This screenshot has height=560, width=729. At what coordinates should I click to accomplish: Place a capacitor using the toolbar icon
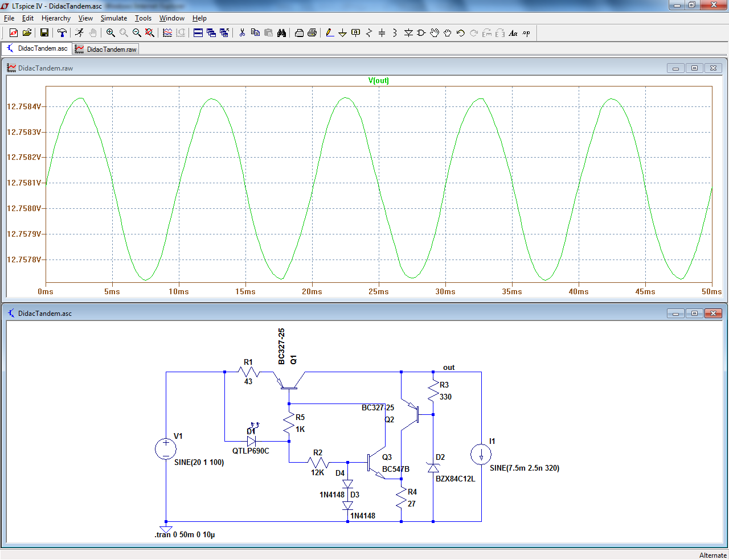[382, 33]
